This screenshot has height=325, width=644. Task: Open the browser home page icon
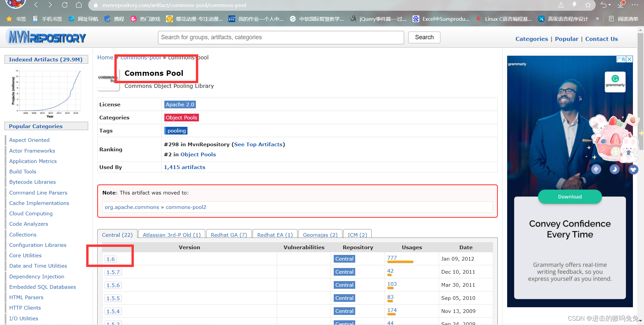coord(79,5)
